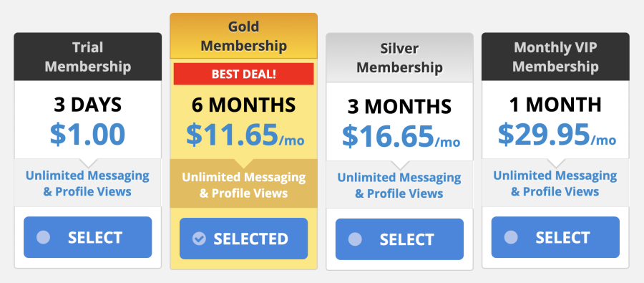Toggle the radio circle on Silver SELECT
Image resolution: width=644 pixels, height=283 pixels.
[355, 239]
